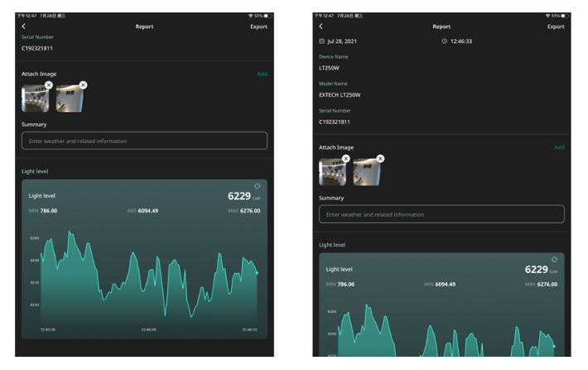The width and height of the screenshot is (588, 370).
Task: Tap MAX 6276.00 value on left screen
Action: [x=244, y=211]
